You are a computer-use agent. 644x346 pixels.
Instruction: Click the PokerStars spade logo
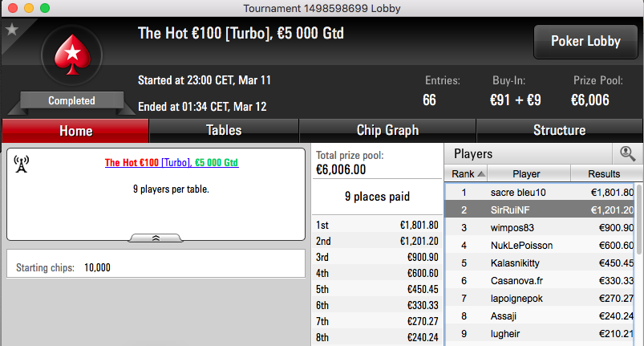click(73, 55)
